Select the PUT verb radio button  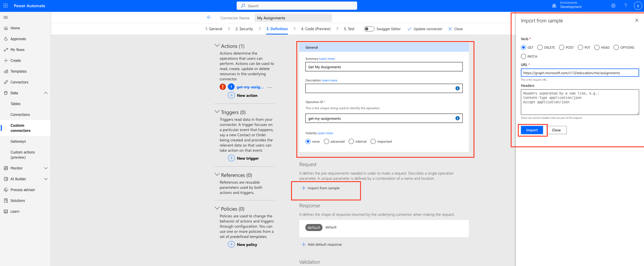[x=580, y=47]
